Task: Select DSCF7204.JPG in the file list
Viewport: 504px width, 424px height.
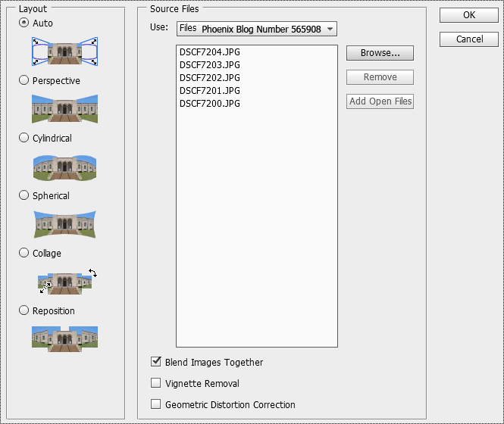Action: coord(210,53)
